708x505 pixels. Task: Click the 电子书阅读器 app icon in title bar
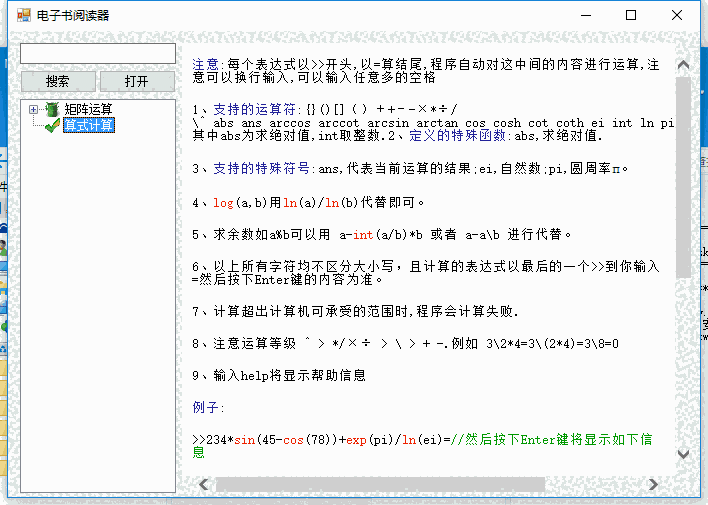[x=24, y=15]
